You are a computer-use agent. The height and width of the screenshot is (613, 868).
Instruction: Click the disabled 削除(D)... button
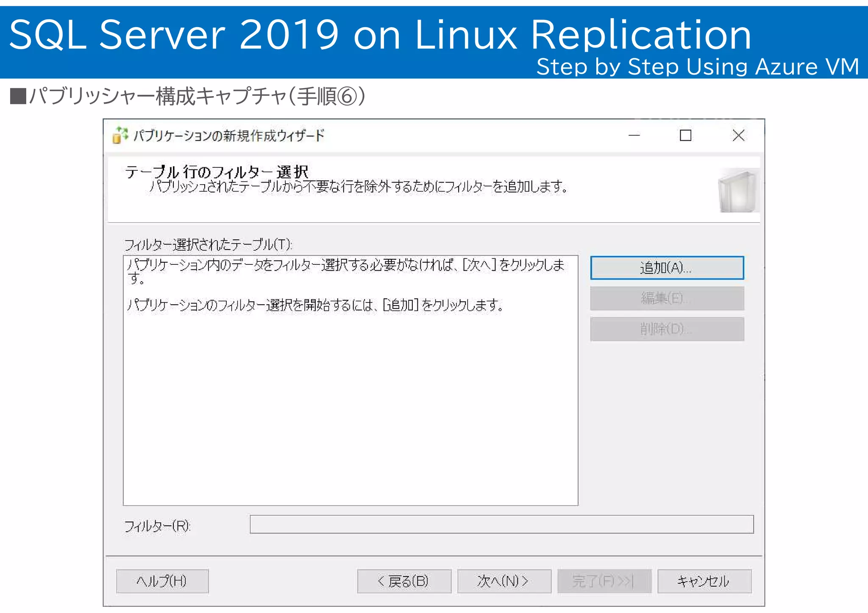coord(667,329)
